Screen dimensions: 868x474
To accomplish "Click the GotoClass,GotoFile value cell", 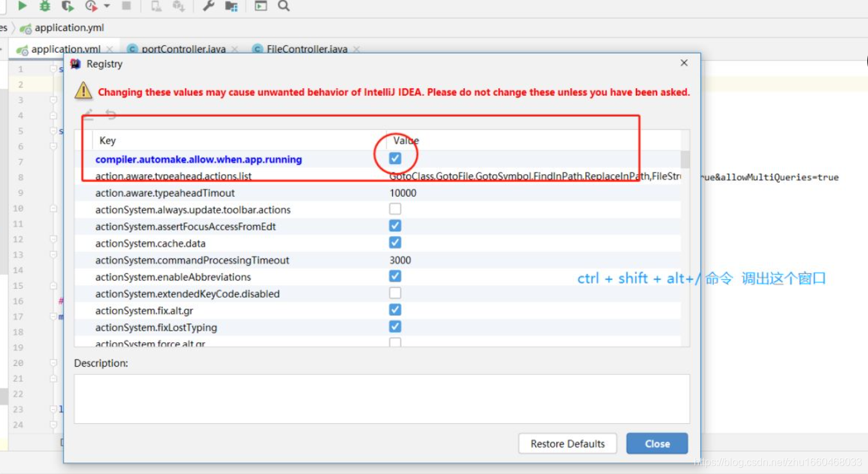I will click(535, 176).
